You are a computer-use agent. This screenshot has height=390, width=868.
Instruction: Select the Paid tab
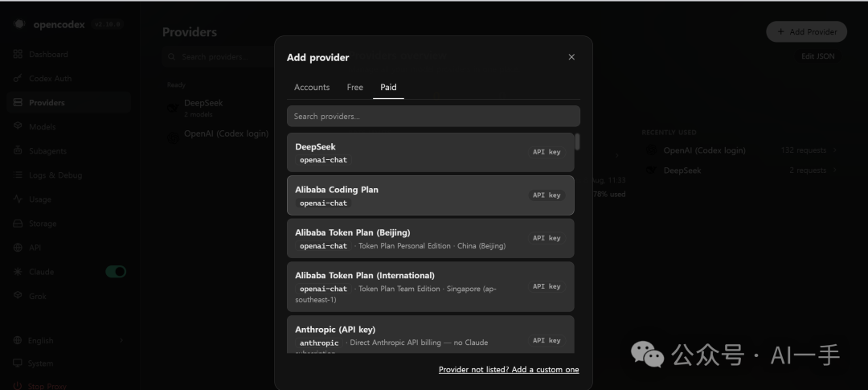click(x=388, y=87)
